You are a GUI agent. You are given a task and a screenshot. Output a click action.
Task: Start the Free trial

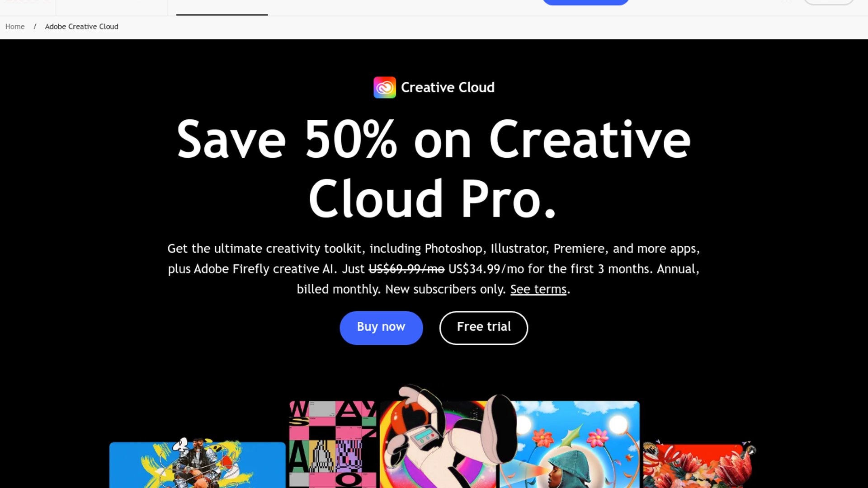point(483,328)
